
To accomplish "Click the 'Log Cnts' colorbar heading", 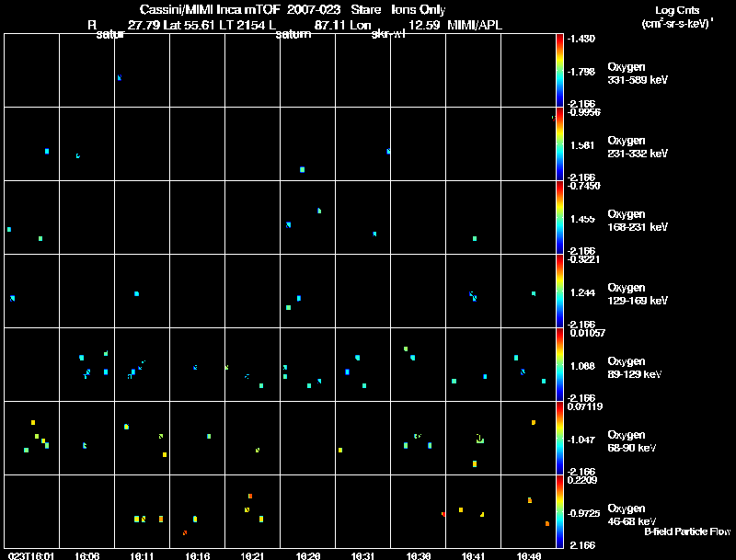I will click(x=677, y=10).
